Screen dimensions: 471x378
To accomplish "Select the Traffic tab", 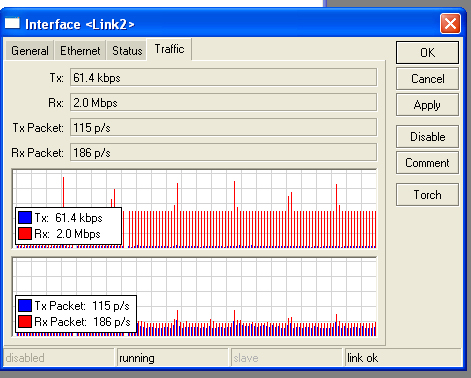I will coord(169,49).
